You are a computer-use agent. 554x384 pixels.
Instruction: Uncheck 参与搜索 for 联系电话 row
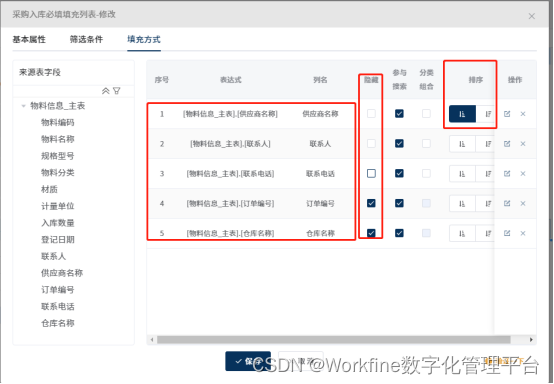[399, 173]
